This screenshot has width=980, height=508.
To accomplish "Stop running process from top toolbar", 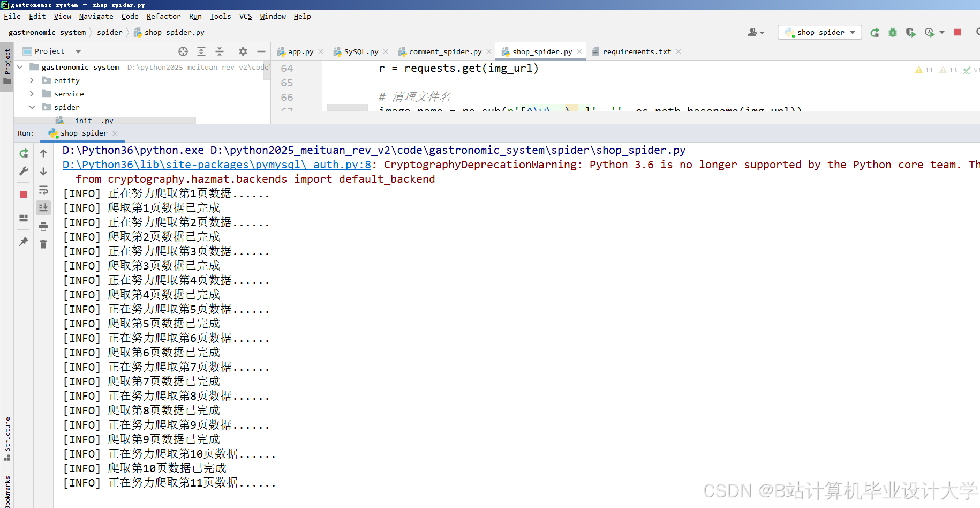I will 958,32.
